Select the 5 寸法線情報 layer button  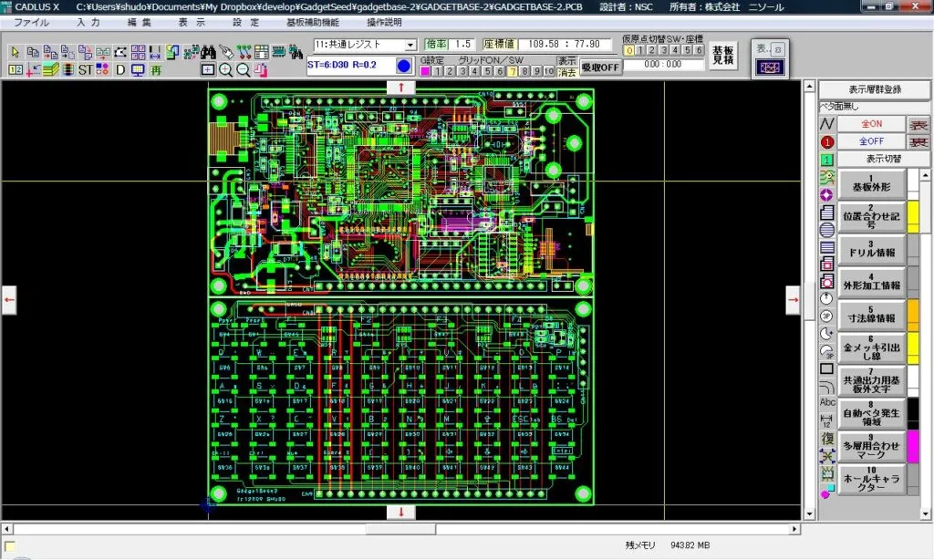[x=871, y=315]
